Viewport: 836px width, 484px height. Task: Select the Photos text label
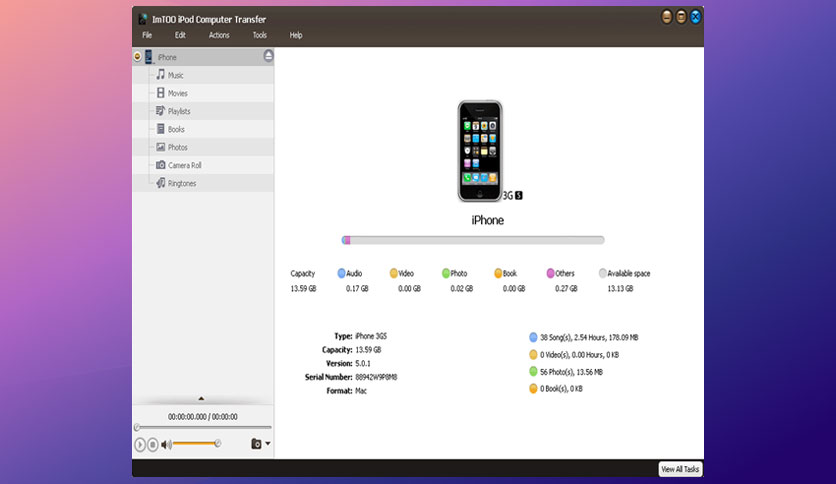click(x=178, y=148)
